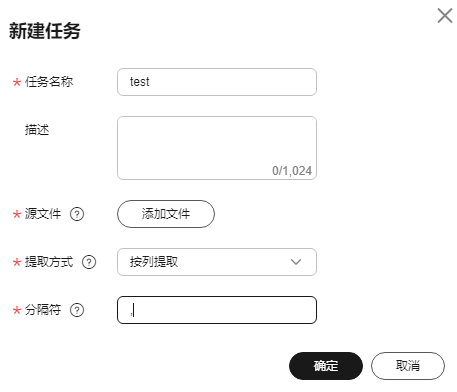Click the 任务名称 field label

[49, 82]
